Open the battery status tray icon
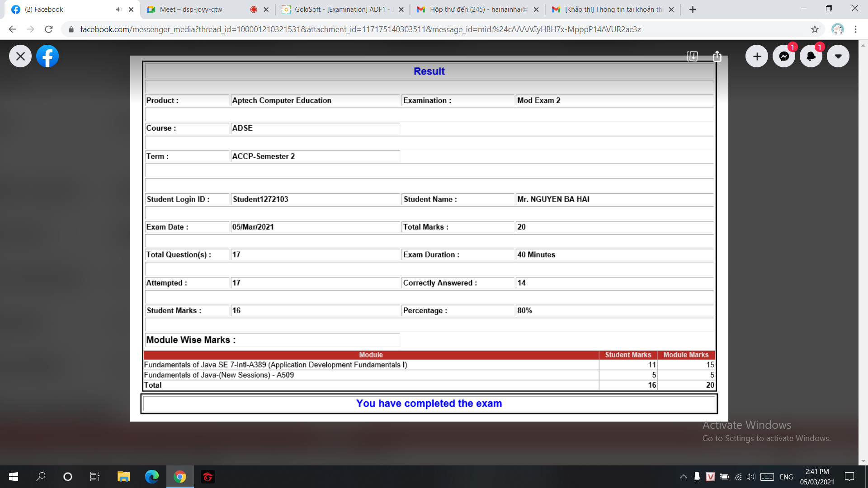 (x=724, y=477)
